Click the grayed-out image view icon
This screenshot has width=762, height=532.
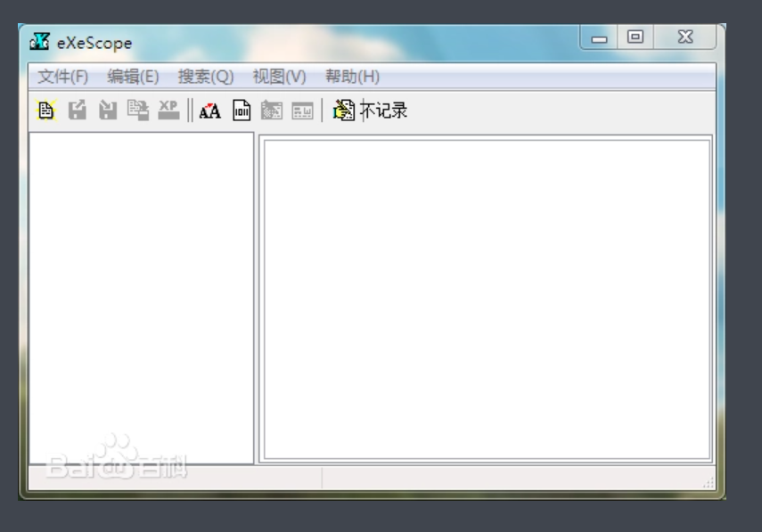(x=271, y=110)
